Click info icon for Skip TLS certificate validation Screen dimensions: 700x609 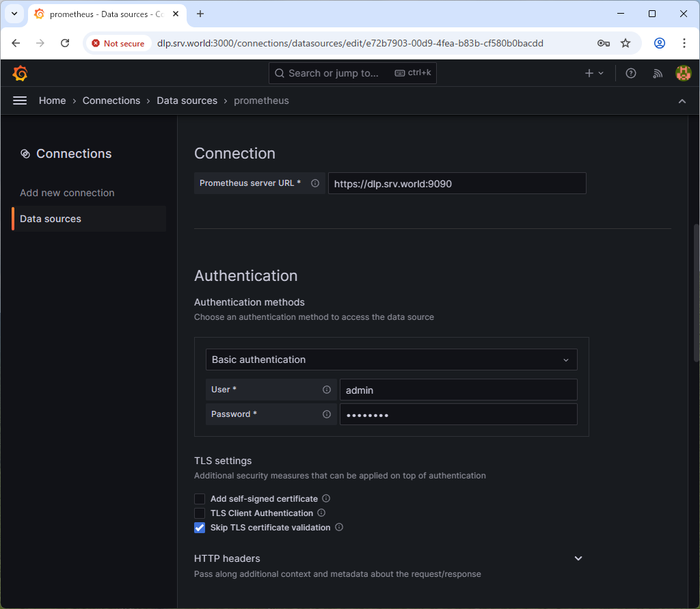coord(339,527)
